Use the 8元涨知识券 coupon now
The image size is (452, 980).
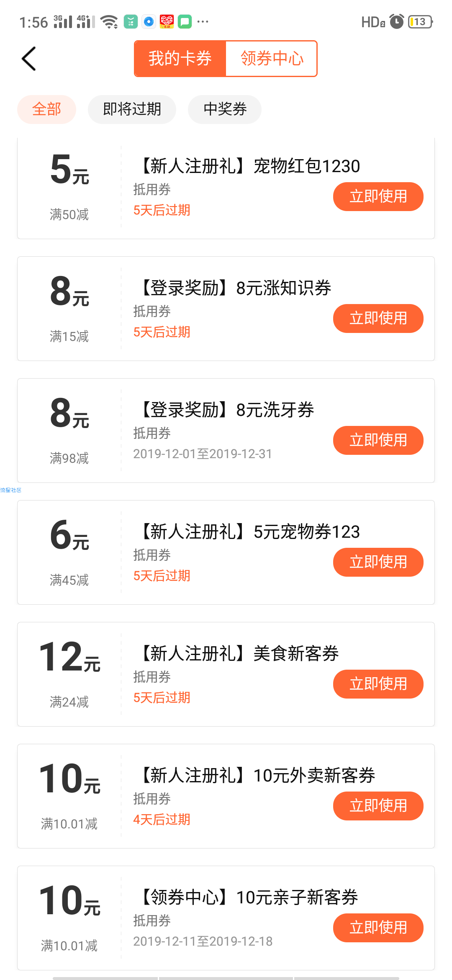pos(378,318)
